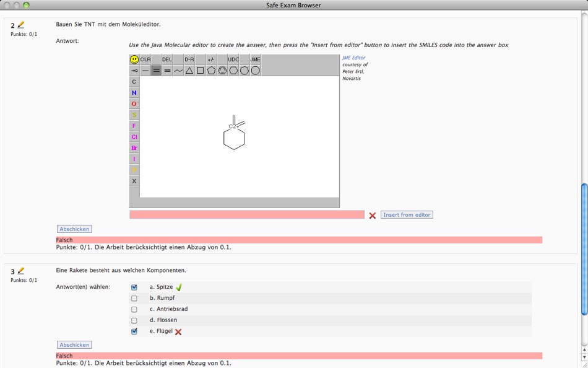This screenshot has width=588, height=368.
Task: Select the benzene ring tool
Action: [x=222, y=71]
